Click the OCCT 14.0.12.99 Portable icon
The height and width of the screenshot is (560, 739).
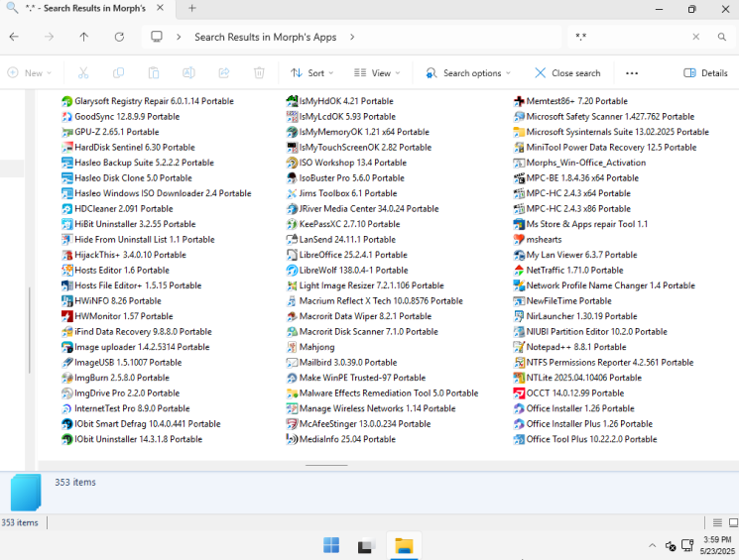point(519,392)
